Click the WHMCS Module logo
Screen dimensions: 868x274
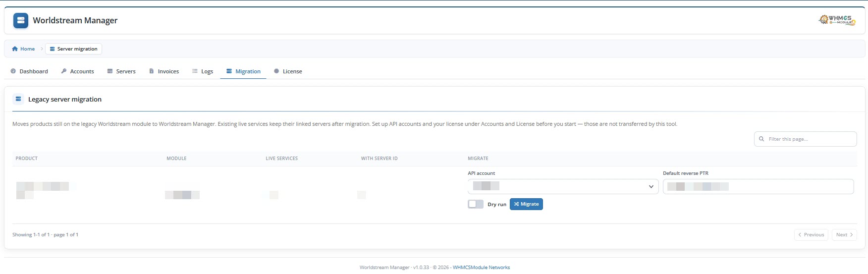tap(837, 20)
